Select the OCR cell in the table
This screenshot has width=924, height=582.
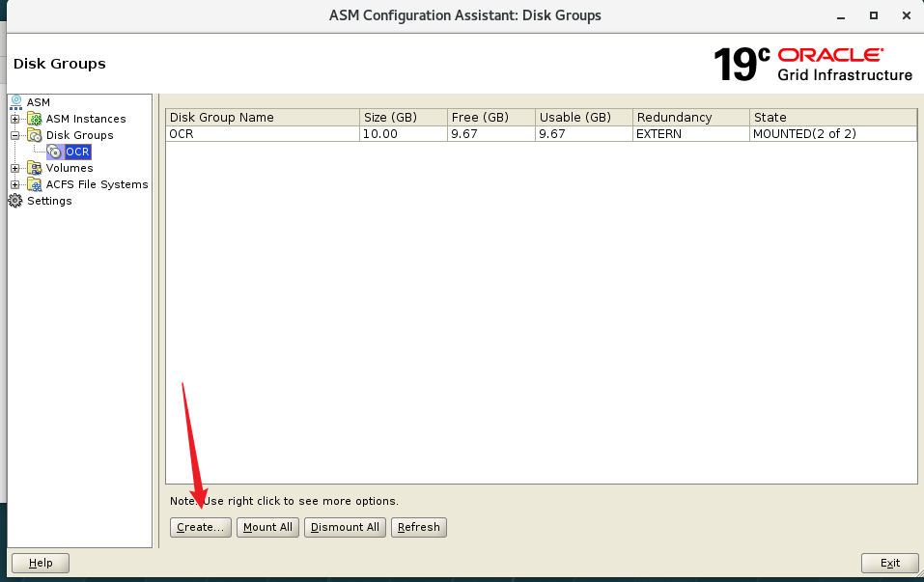coord(263,134)
